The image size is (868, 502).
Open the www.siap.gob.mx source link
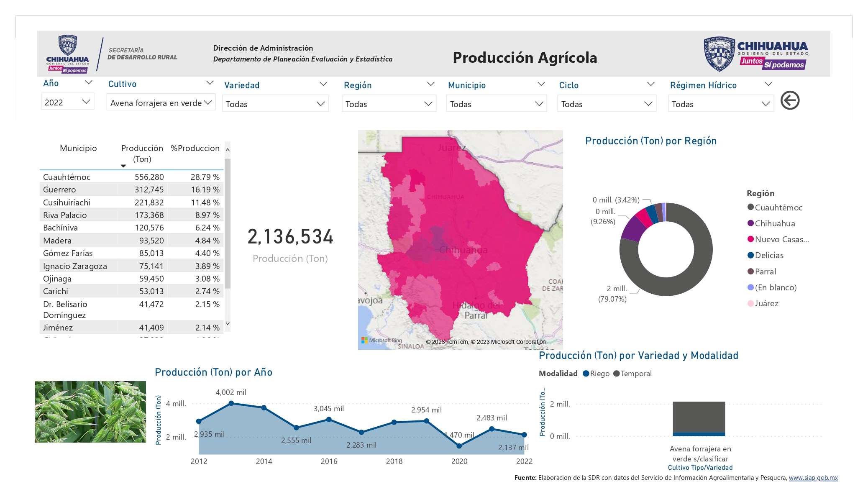click(x=813, y=478)
